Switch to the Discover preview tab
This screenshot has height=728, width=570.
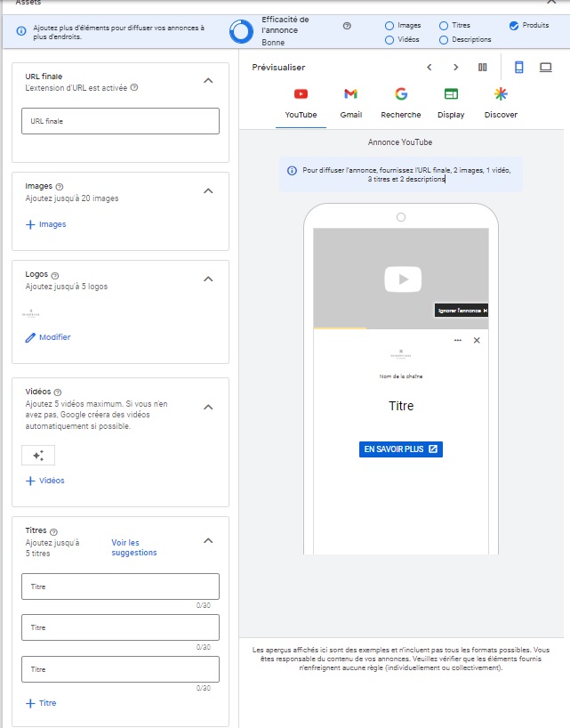pos(501,104)
